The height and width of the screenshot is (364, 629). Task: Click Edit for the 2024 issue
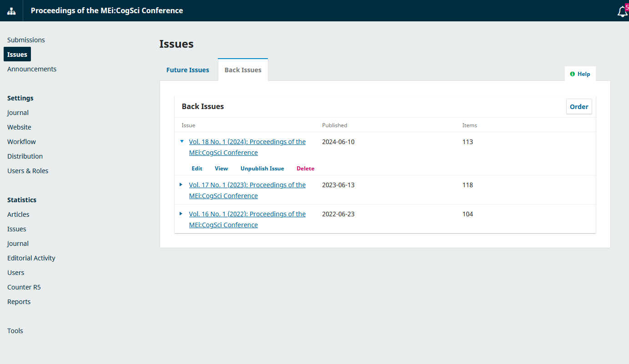tap(197, 169)
